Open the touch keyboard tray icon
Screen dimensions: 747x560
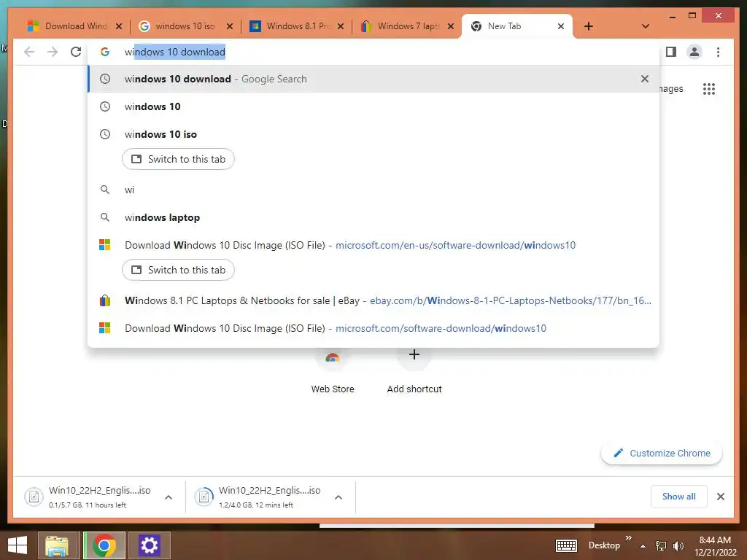[x=566, y=545]
